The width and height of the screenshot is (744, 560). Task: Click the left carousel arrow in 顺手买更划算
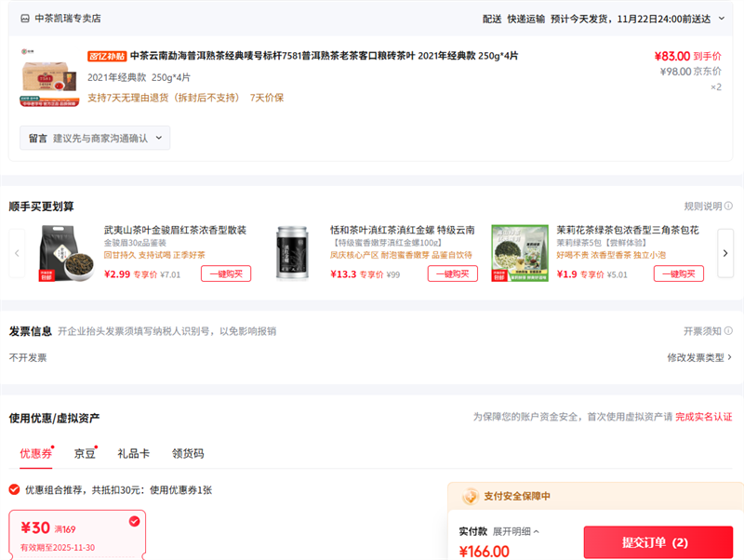[17, 252]
